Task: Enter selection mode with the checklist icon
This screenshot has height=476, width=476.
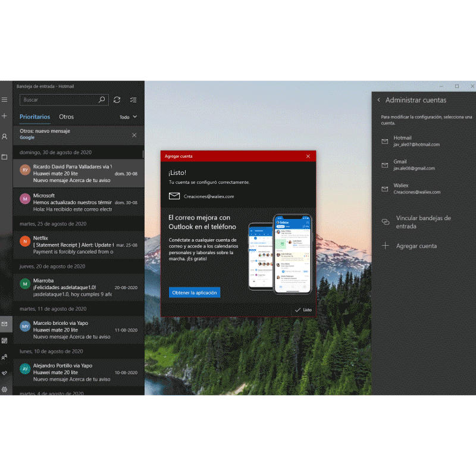Action: point(133,100)
